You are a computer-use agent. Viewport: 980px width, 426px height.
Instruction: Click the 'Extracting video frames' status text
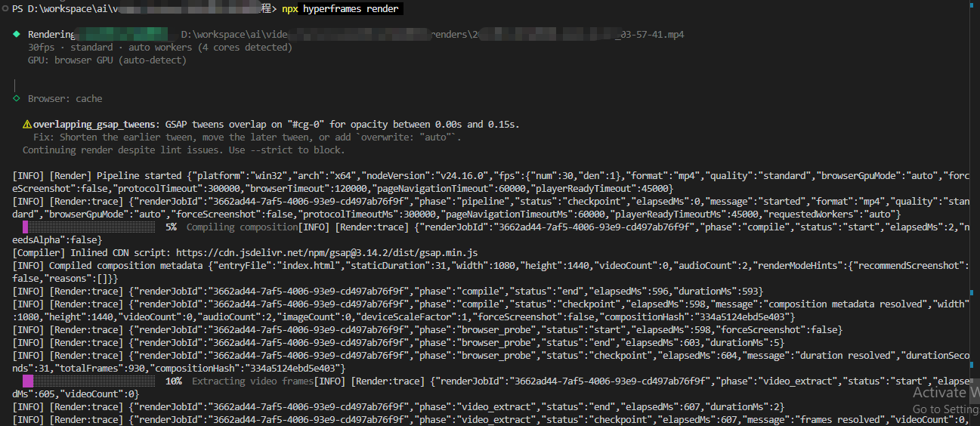[252, 381]
